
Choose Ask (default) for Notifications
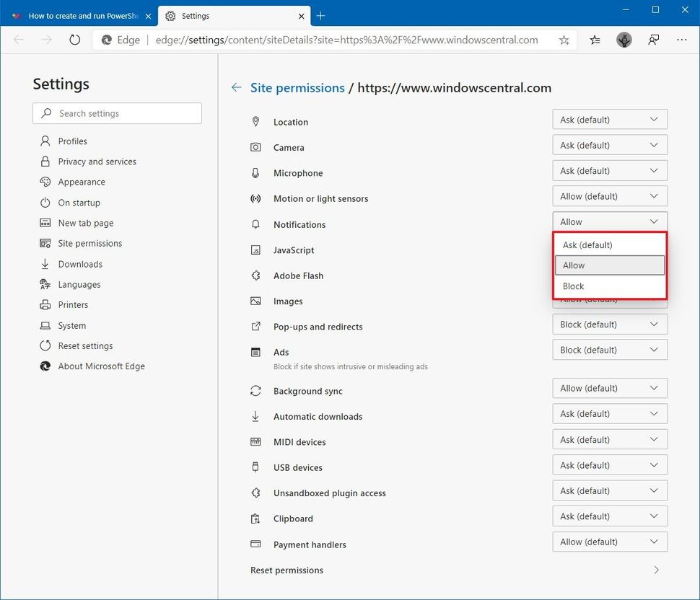tap(609, 244)
